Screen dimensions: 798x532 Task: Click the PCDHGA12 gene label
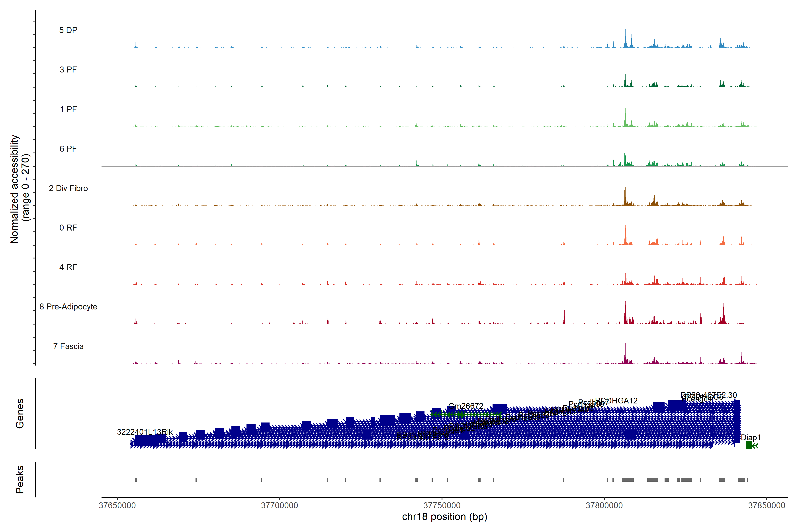pyautogui.click(x=616, y=401)
